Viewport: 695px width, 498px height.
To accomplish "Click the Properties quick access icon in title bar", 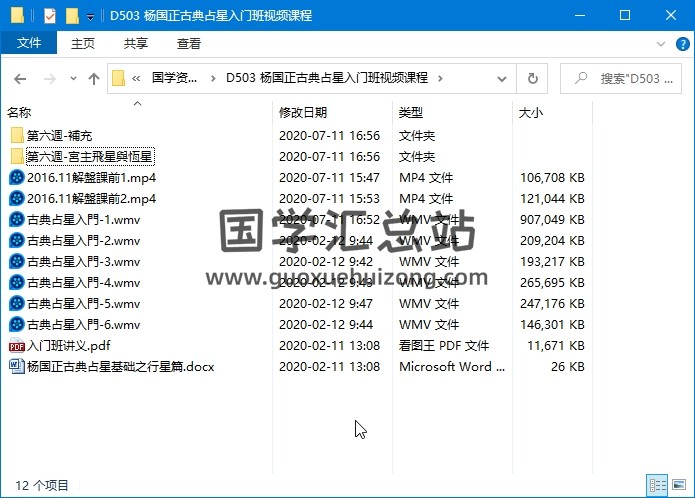I will (50, 16).
